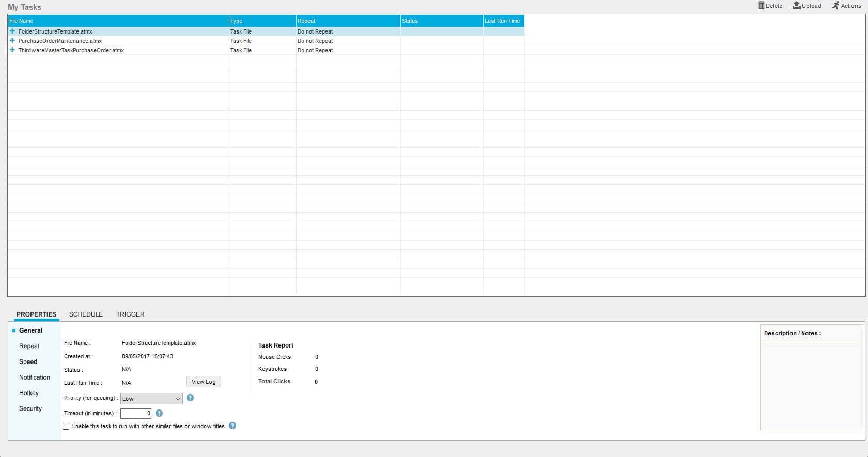
Task: Click the Mouse Clicks count value
Action: pyautogui.click(x=317, y=357)
